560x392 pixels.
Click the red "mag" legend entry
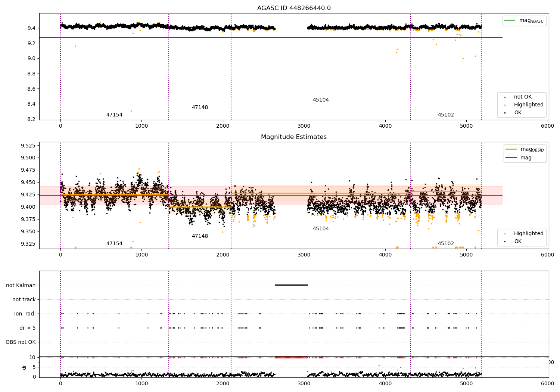[519, 158]
